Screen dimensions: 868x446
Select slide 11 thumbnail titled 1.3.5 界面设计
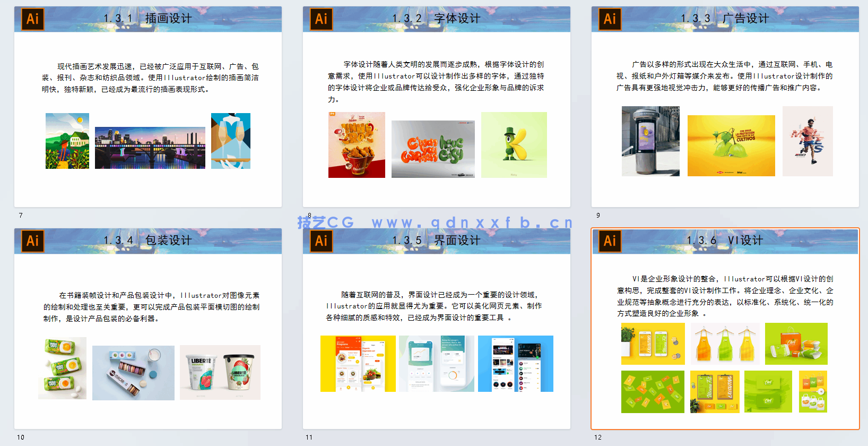point(437,329)
